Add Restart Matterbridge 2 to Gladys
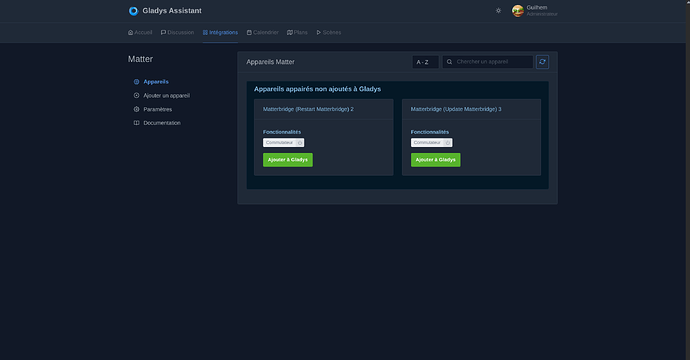Viewport: 690px width, 360px height. (x=288, y=160)
